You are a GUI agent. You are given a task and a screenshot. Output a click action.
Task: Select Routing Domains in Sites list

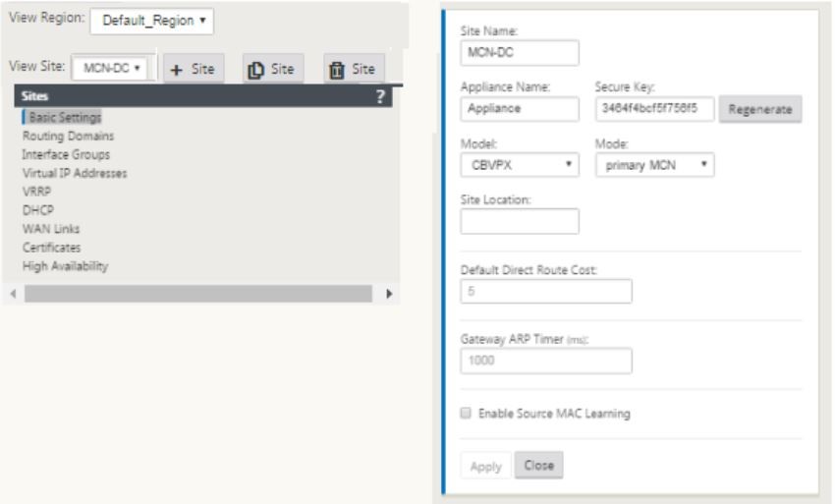[68, 136]
